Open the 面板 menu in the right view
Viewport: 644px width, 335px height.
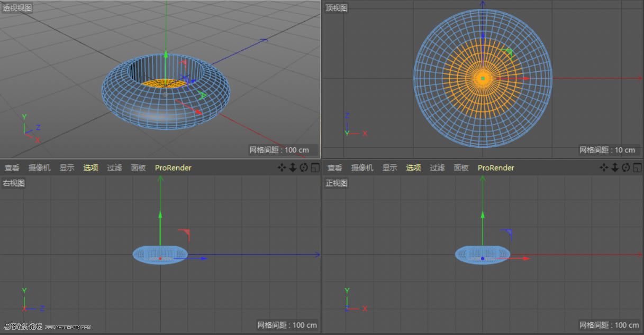coord(138,168)
